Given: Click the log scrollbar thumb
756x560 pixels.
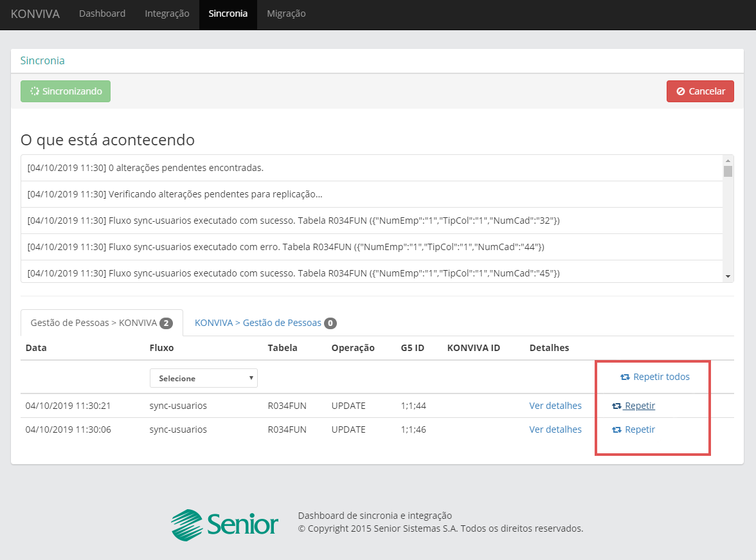Looking at the screenshot, I should (728, 171).
